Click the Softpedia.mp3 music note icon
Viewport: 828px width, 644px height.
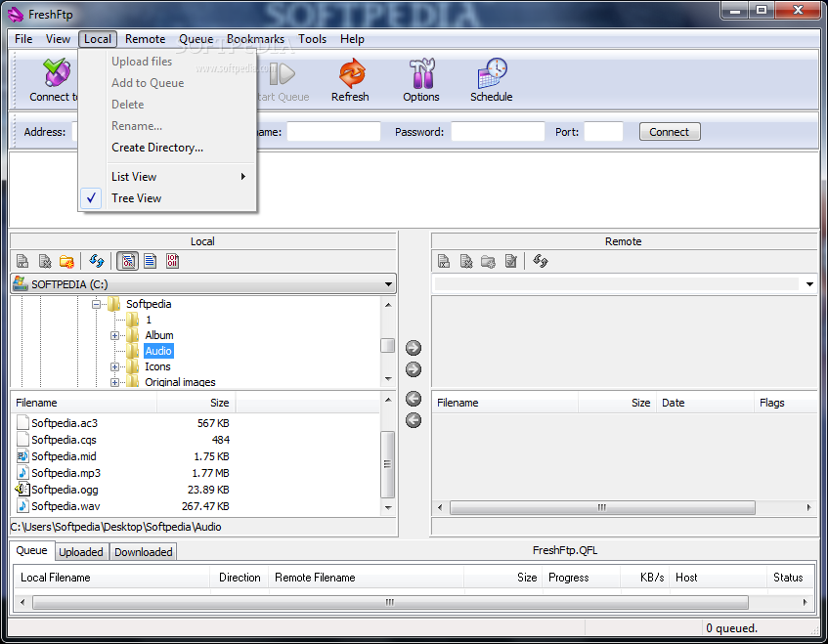coord(22,472)
